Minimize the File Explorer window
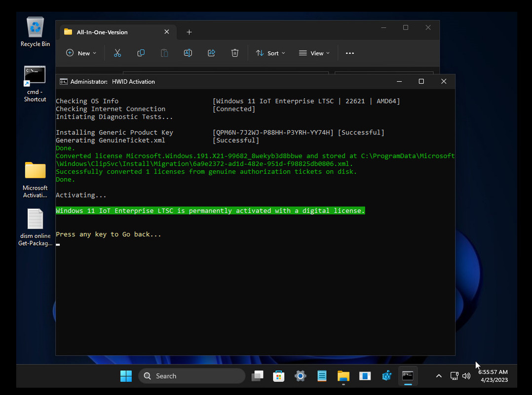Image resolution: width=532 pixels, height=395 pixels. point(384,28)
